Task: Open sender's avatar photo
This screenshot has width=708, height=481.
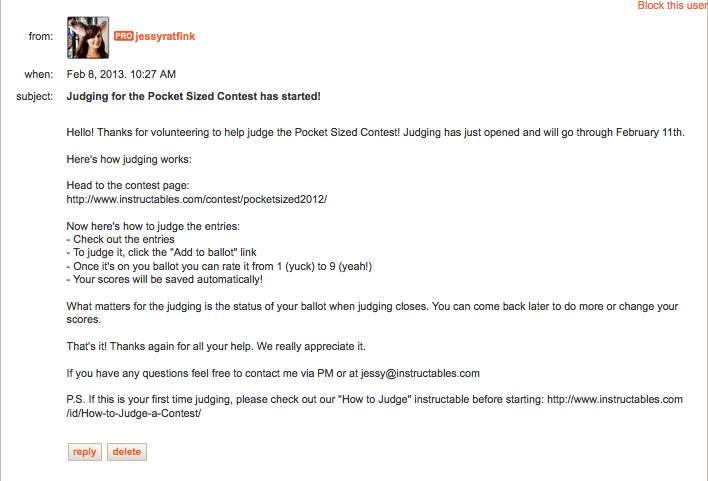Action: tap(88, 37)
